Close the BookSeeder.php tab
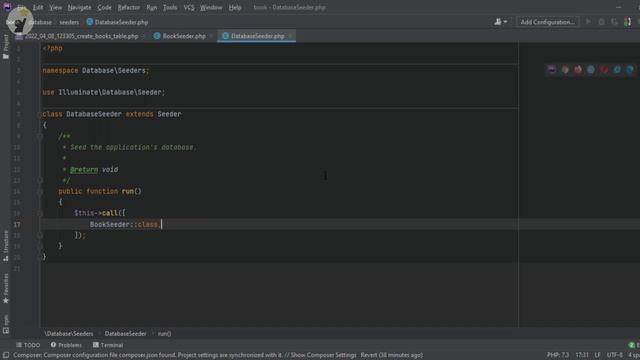 tap(211, 36)
